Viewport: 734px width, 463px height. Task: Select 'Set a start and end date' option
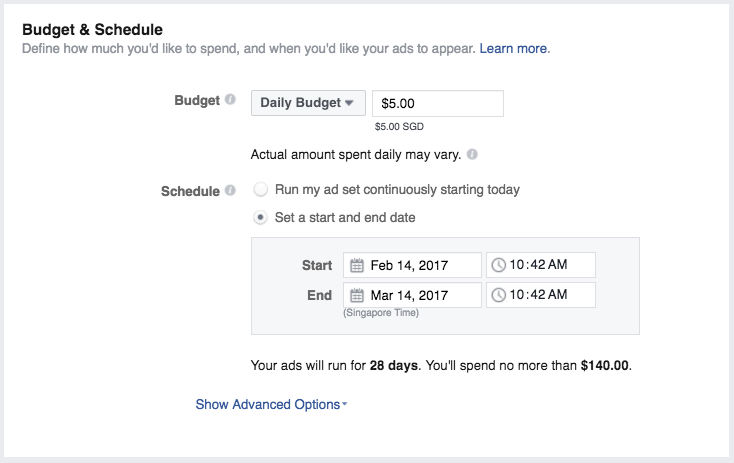coord(261,217)
